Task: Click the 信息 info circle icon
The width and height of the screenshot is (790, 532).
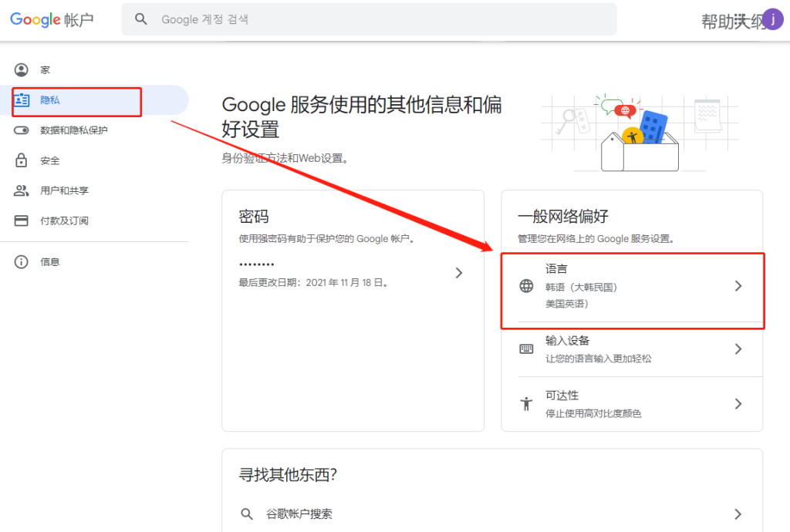Action: tap(21, 261)
